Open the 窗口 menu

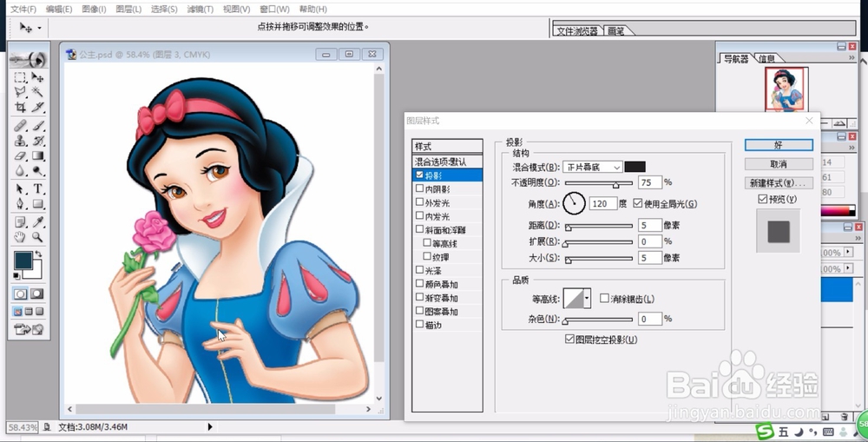tap(274, 10)
